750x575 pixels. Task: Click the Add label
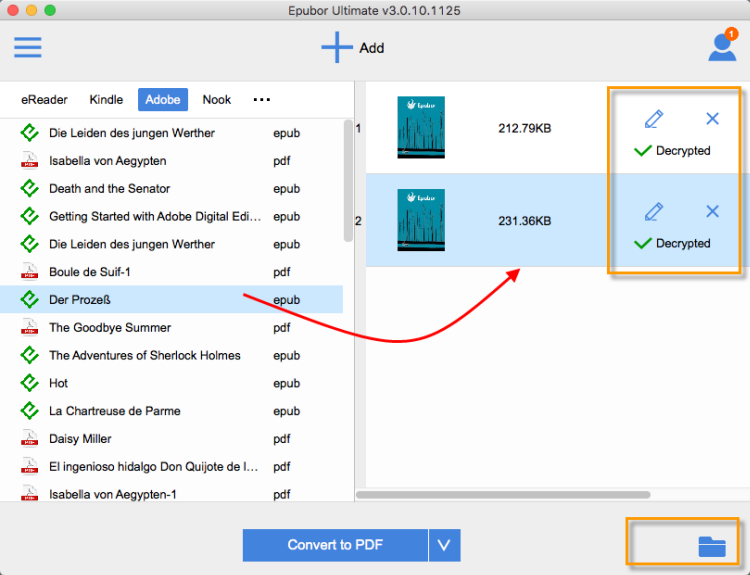tap(372, 48)
